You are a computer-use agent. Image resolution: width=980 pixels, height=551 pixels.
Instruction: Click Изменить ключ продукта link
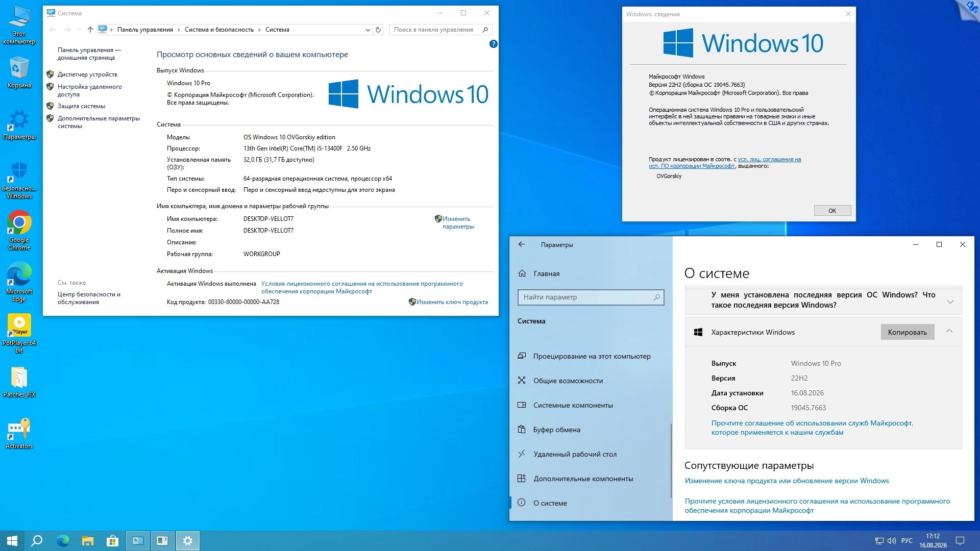[x=452, y=302]
